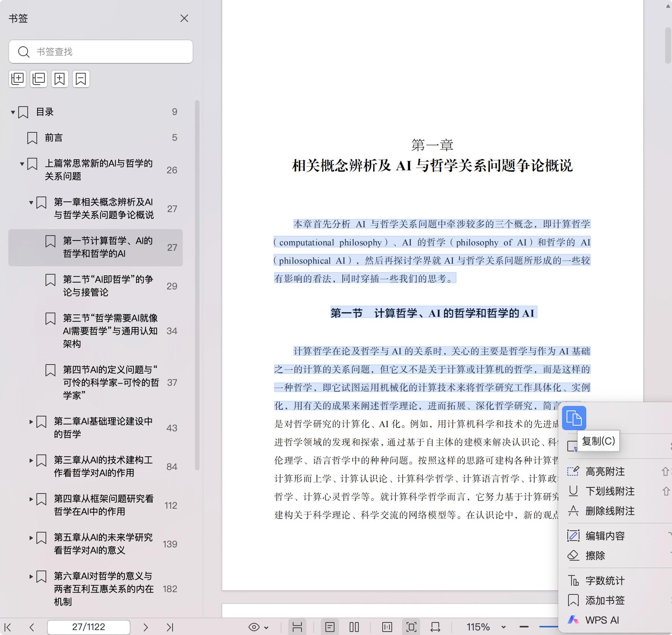The image size is (672, 635).
Task: Activate the fit-to-page icon
Action: click(411, 627)
